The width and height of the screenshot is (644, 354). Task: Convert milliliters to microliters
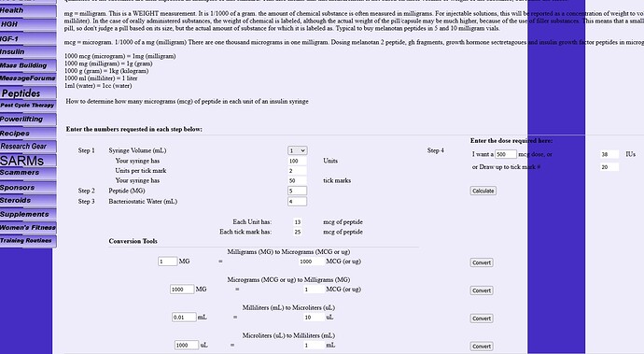coord(482,319)
